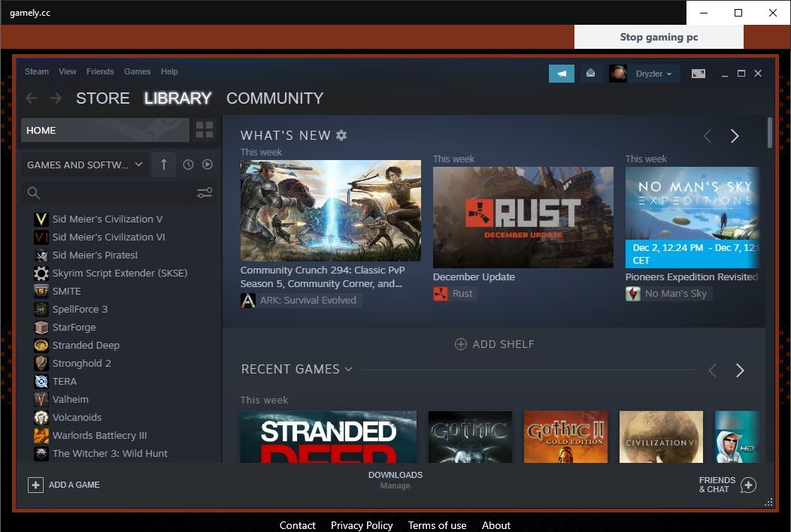Switch to collections grid view icon
Viewport: 791px width, 532px height.
[205, 129]
